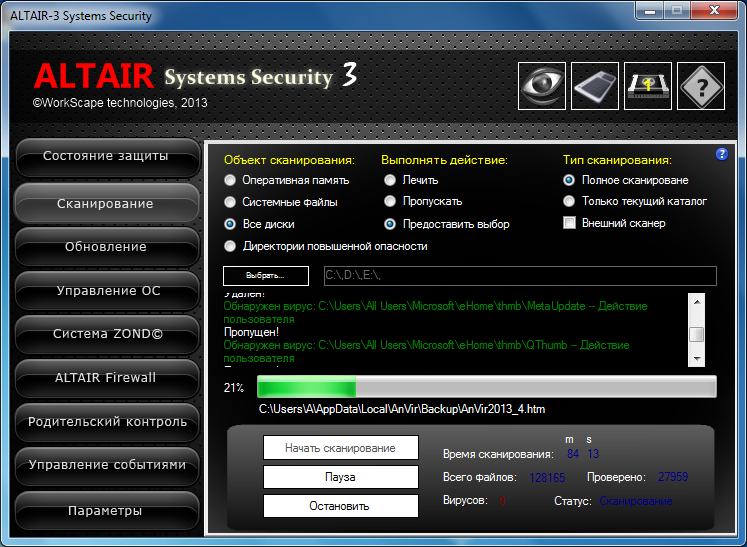Minimize the ALTAIR-3 window
Viewport: 747px width, 547px height.
[x=652, y=10]
